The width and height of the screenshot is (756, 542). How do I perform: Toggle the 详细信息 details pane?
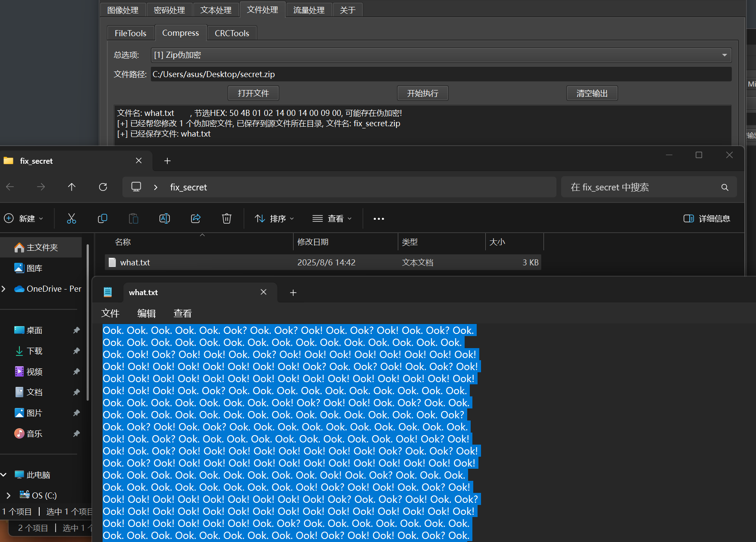tap(707, 218)
